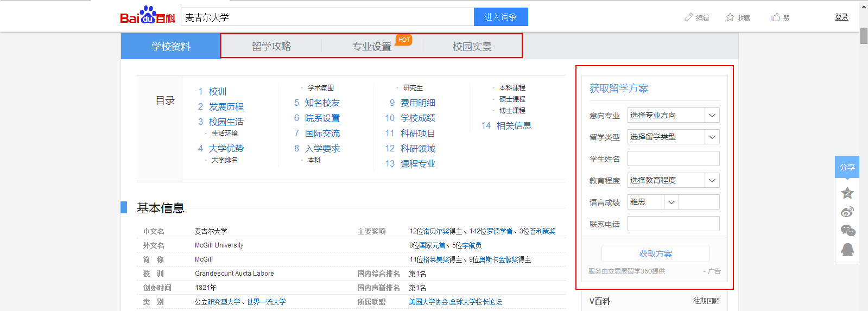
Task: Jump to contents item 13 课程专业
Action: coord(418,163)
